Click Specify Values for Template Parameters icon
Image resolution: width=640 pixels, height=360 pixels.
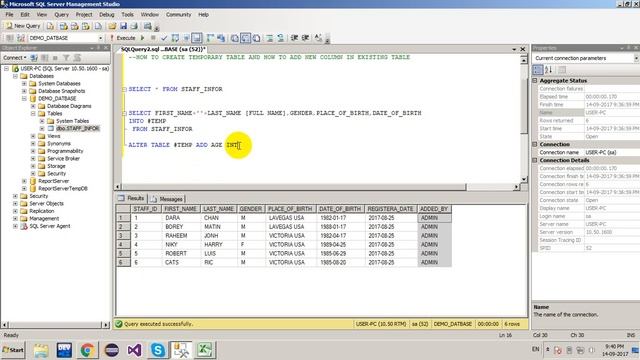[x=318, y=38]
